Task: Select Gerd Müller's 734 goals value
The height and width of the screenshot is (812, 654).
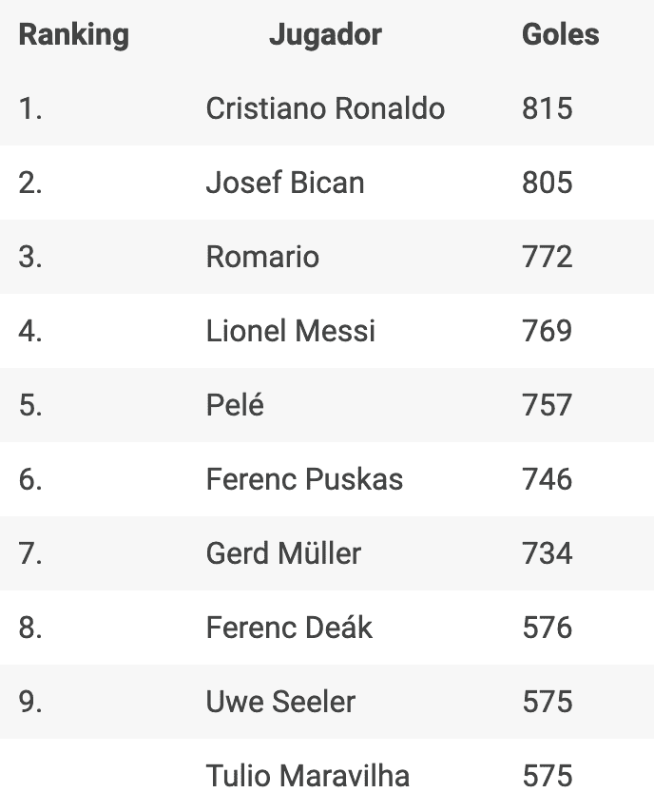Action: pyautogui.click(x=548, y=553)
